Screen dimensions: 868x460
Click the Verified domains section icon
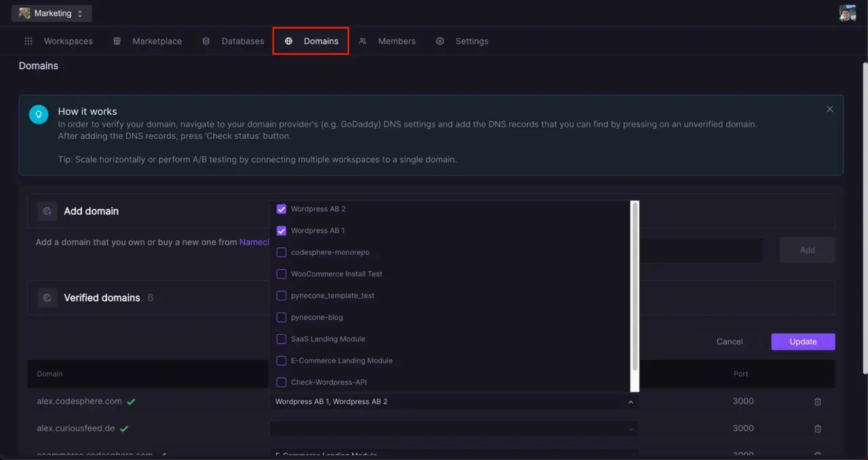tap(47, 298)
